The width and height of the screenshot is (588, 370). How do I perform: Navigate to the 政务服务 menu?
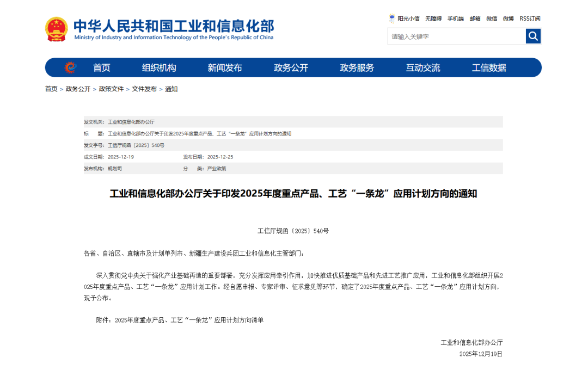click(357, 67)
